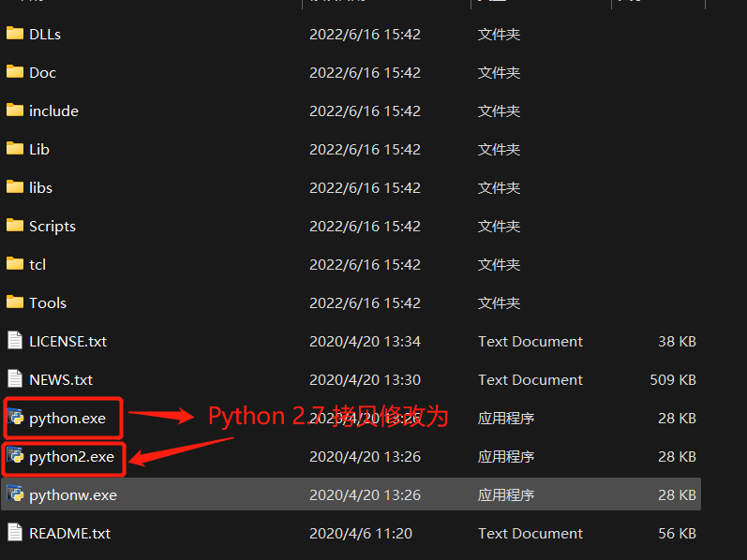Click the LICENSE.txt document icon
Viewport: 747px width, 560px height.
tap(15, 341)
